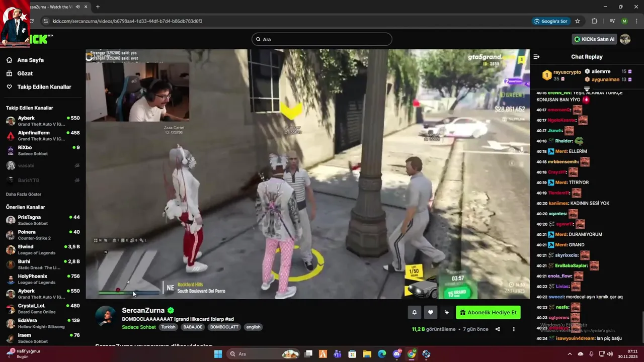Open the user profile avatar in the Kick header
644x362 pixels.
click(625, 39)
